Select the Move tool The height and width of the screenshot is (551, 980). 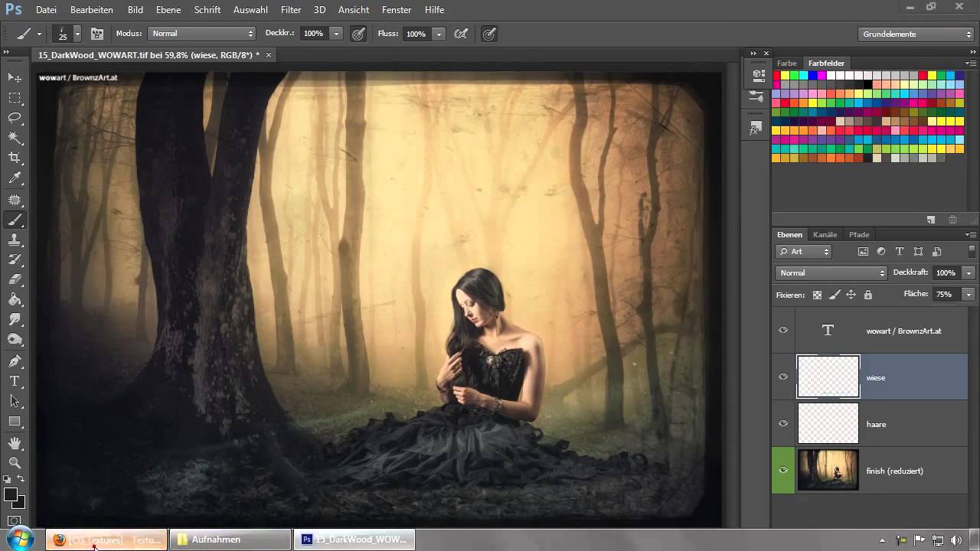(x=15, y=78)
